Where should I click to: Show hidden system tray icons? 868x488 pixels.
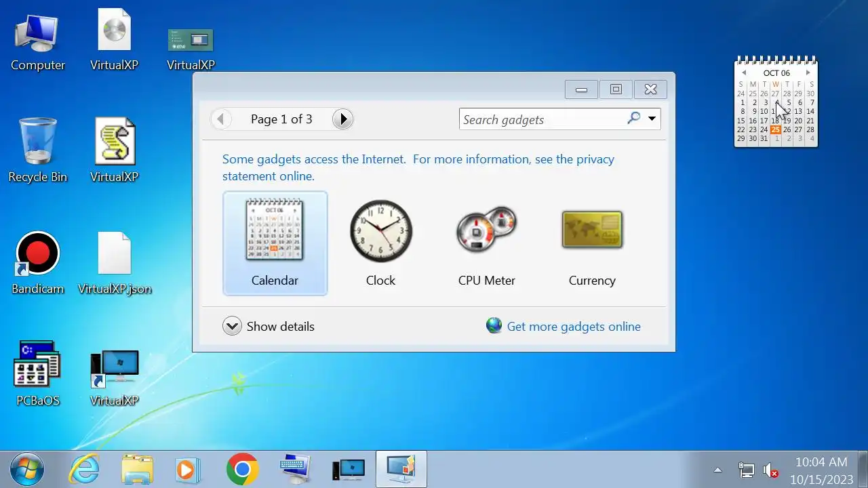pyautogui.click(x=717, y=470)
